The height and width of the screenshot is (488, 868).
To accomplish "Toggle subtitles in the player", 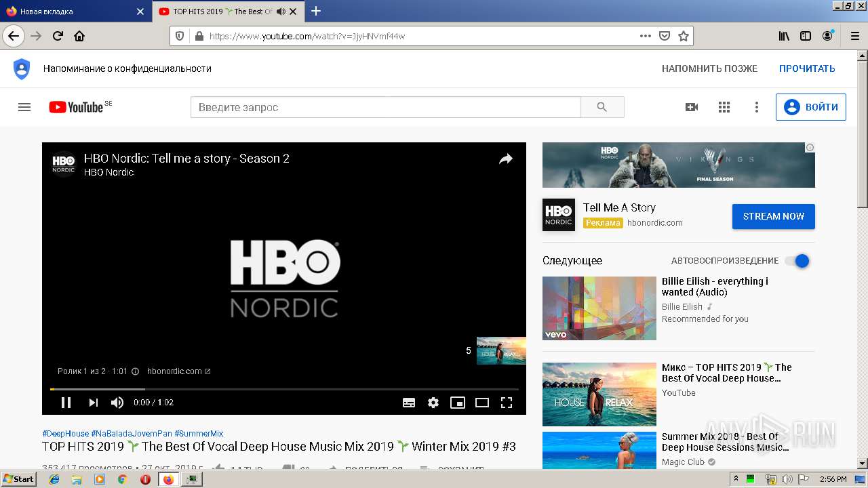I will [409, 403].
